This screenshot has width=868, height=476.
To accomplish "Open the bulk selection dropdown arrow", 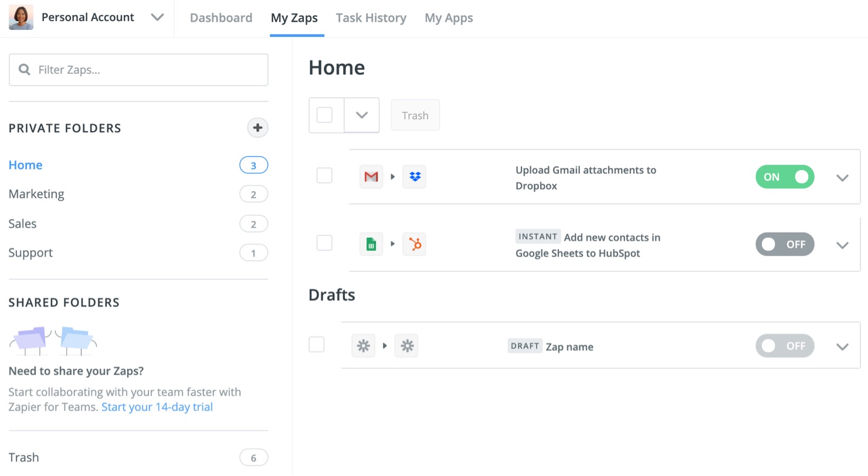I will (361, 115).
